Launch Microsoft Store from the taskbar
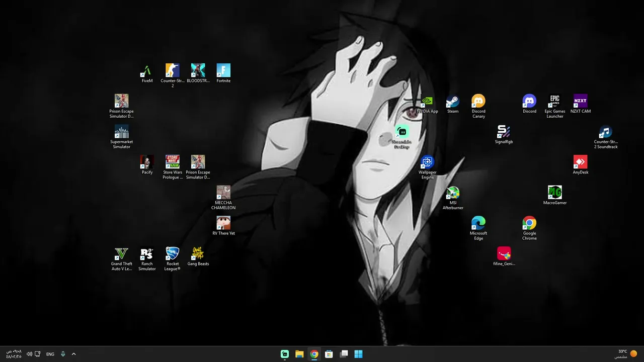 329,354
